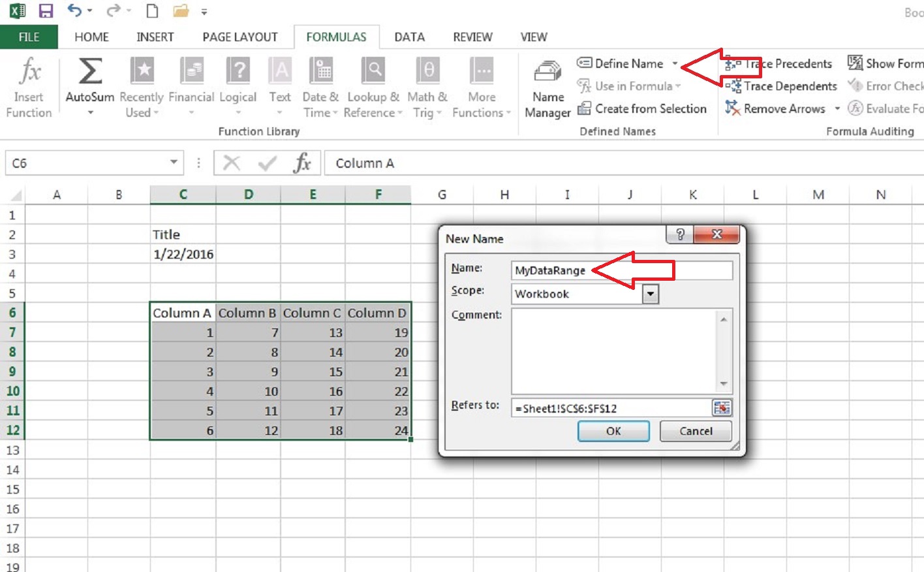
Task: Cancel the New Name dialog
Action: [695, 431]
